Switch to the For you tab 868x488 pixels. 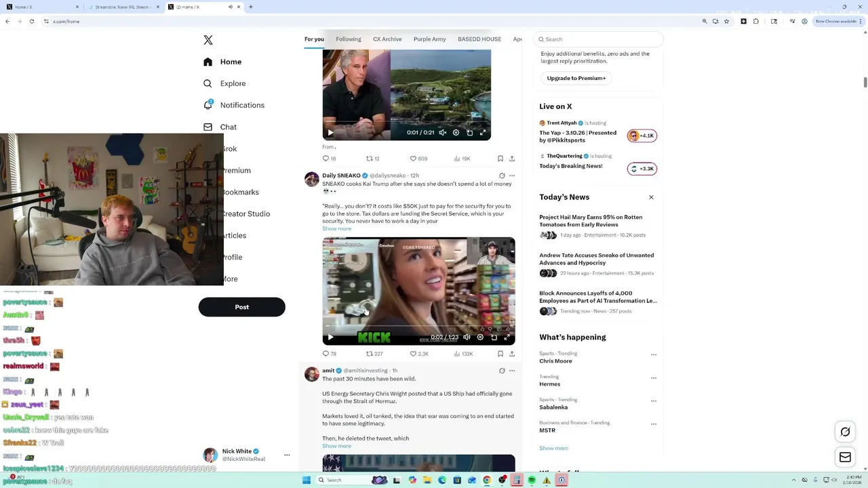(x=314, y=39)
